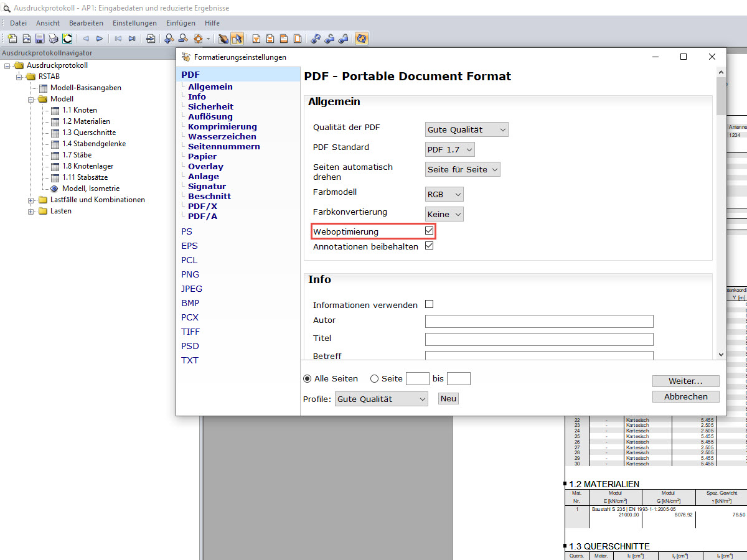Open the print preview with the printer icon
Screen dimensions: 747x560
tap(53, 38)
